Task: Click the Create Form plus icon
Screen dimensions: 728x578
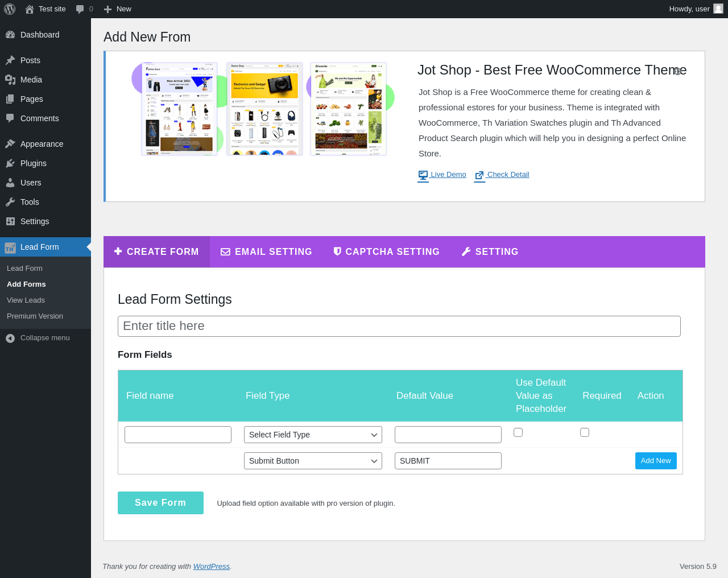Action: pos(118,251)
